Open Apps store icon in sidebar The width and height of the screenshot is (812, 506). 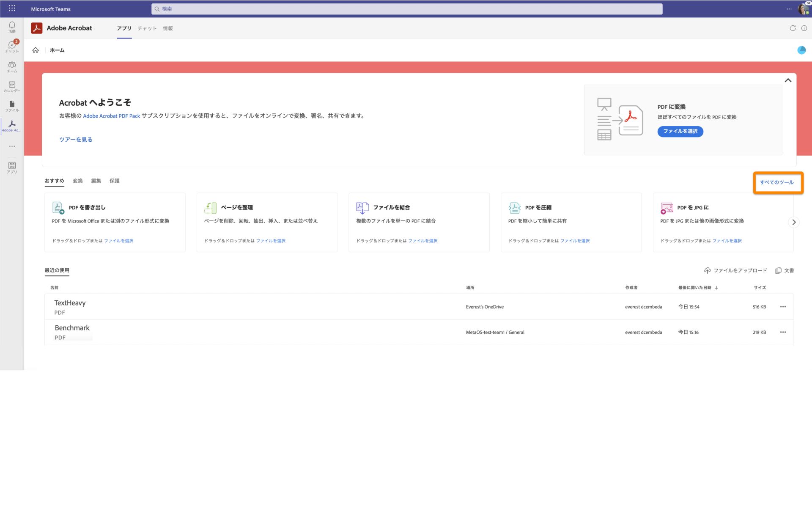click(12, 168)
